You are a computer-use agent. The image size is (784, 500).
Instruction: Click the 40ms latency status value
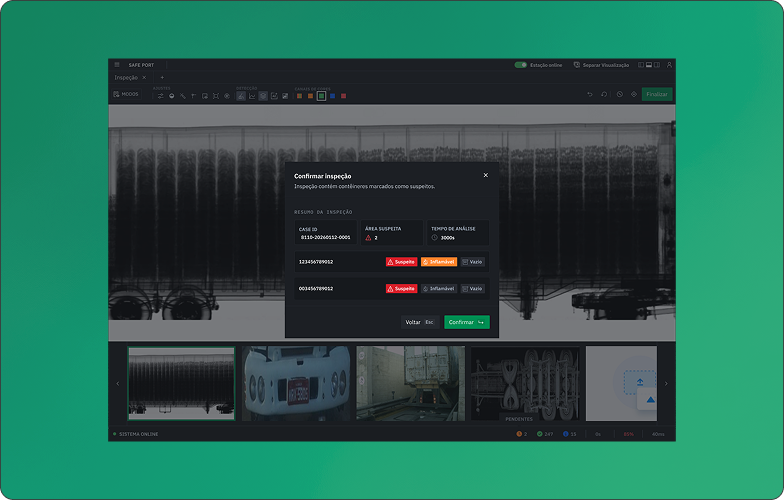pos(658,434)
